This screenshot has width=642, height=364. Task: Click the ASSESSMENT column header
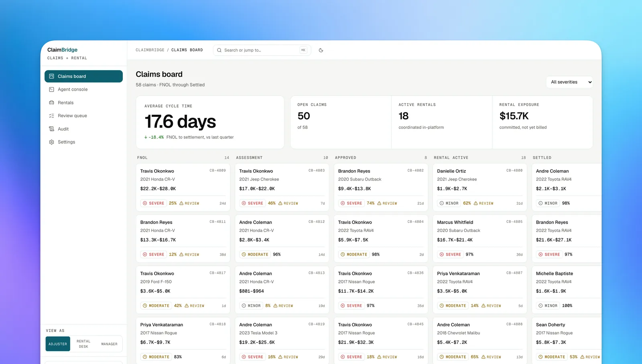coord(249,158)
